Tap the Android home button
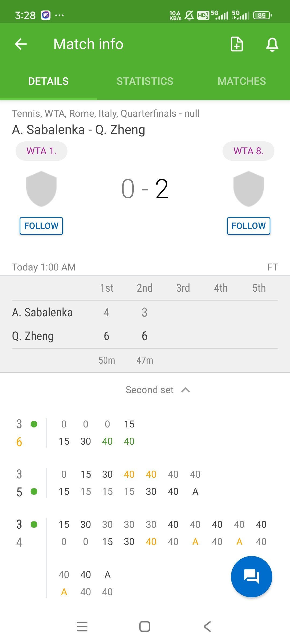This screenshot has height=644, width=290. (145, 627)
